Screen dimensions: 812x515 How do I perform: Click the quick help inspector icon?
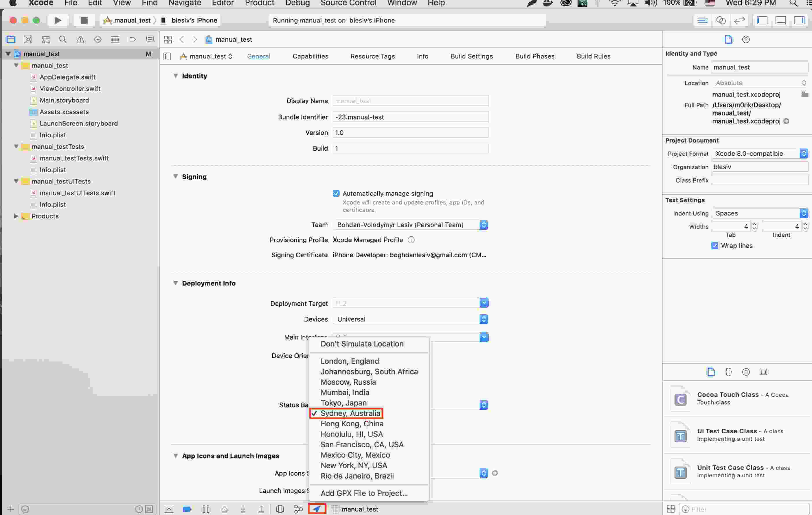coord(746,39)
